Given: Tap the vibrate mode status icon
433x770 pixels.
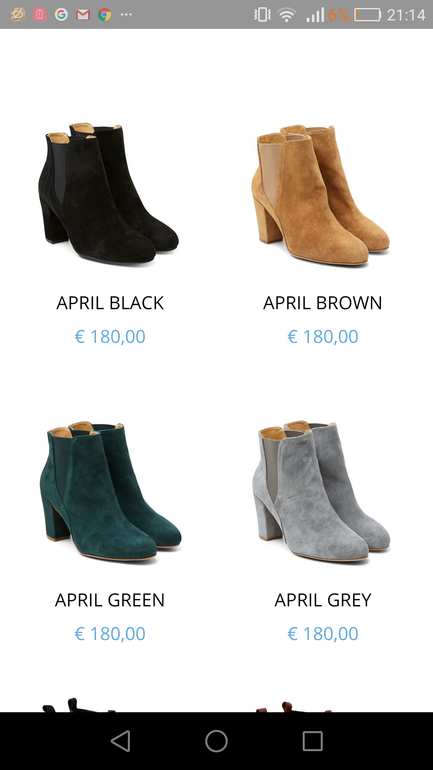Looking at the screenshot, I should click(262, 15).
